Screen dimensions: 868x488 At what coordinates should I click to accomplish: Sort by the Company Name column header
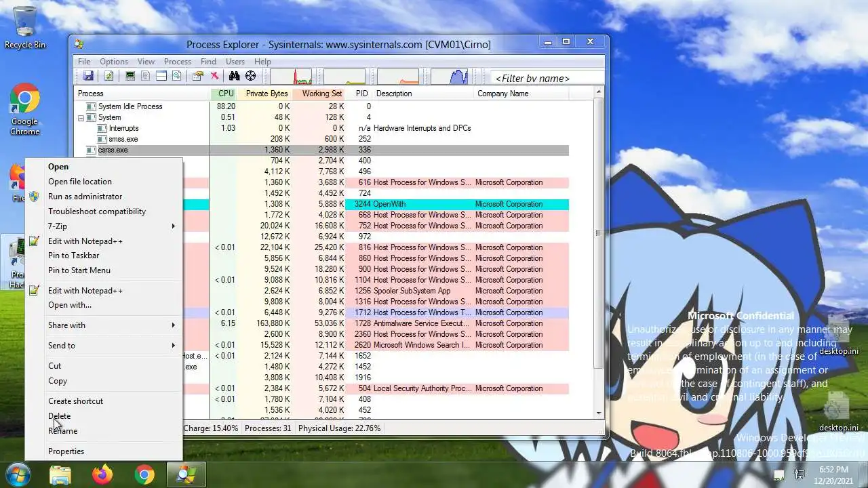521,94
